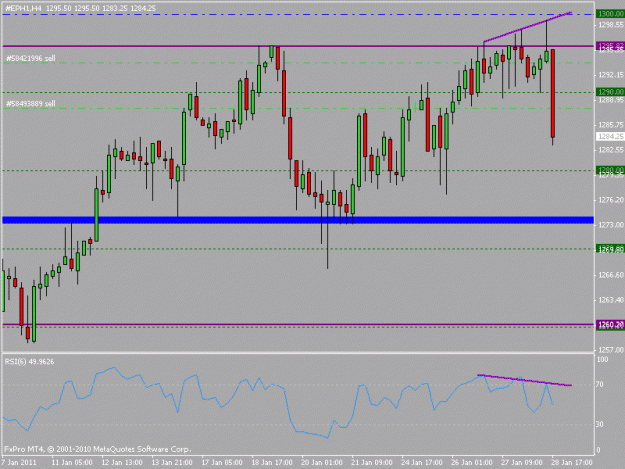The image size is (625, 469).
Task: Click the 17 Jan 05:00 time label
Action: tap(222, 463)
